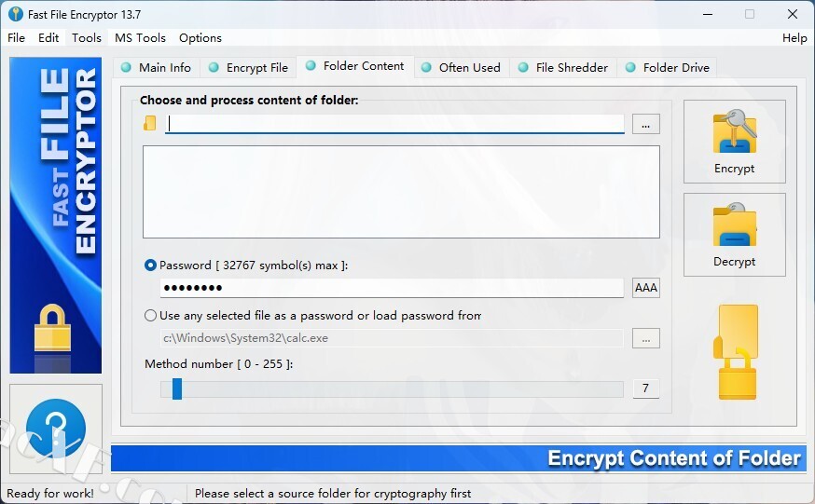Open the Tools menu

[x=87, y=38]
